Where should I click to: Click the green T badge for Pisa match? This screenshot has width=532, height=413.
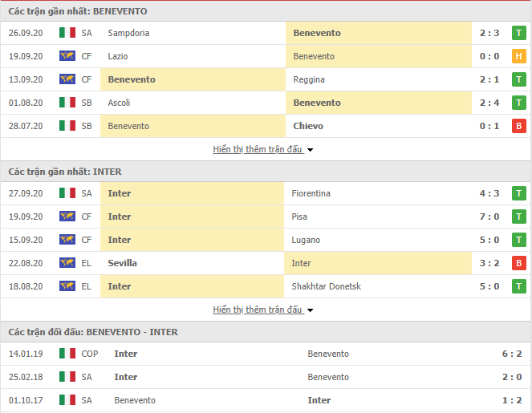point(519,217)
